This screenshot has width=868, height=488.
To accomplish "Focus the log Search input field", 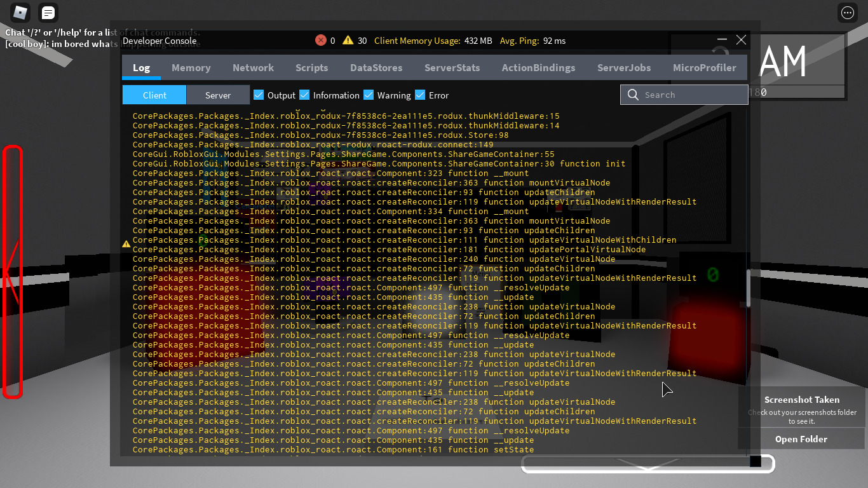I will 693,95.
